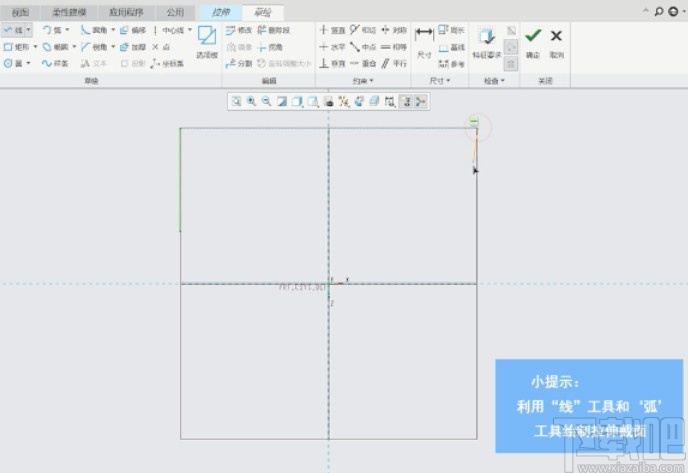Open the Line tool dropdown arrow
The height and width of the screenshot is (473, 688).
29,30
